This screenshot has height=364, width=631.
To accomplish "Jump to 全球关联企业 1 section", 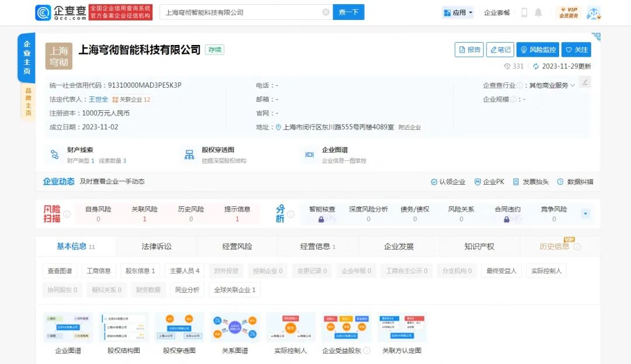I will 235,290.
